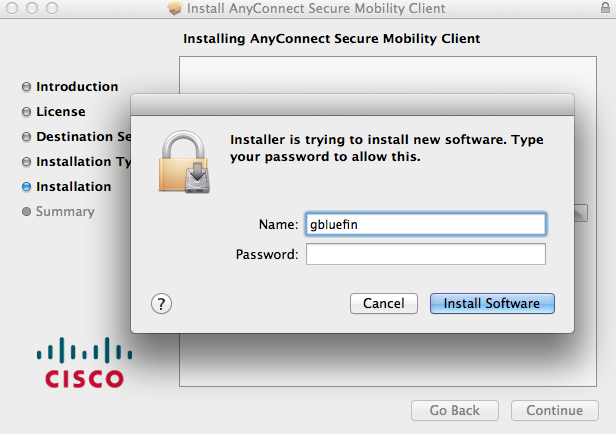Screen dimensions: 616x434
Task: Select the Introduction step bullet
Action: 26,87
